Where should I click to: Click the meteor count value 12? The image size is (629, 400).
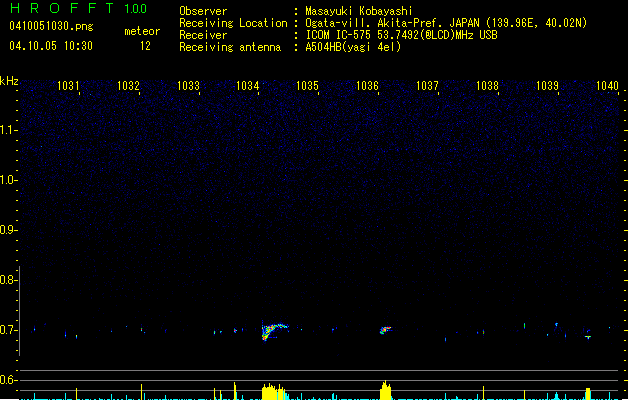point(145,46)
